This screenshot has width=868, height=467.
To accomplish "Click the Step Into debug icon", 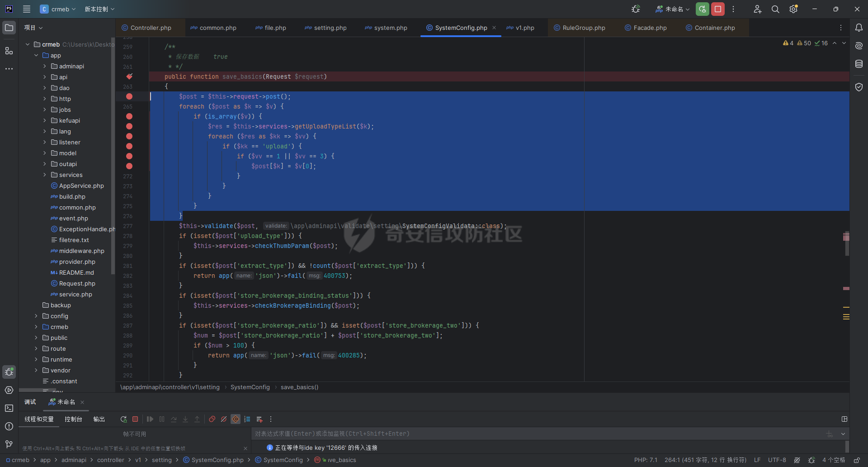I will 185,419.
